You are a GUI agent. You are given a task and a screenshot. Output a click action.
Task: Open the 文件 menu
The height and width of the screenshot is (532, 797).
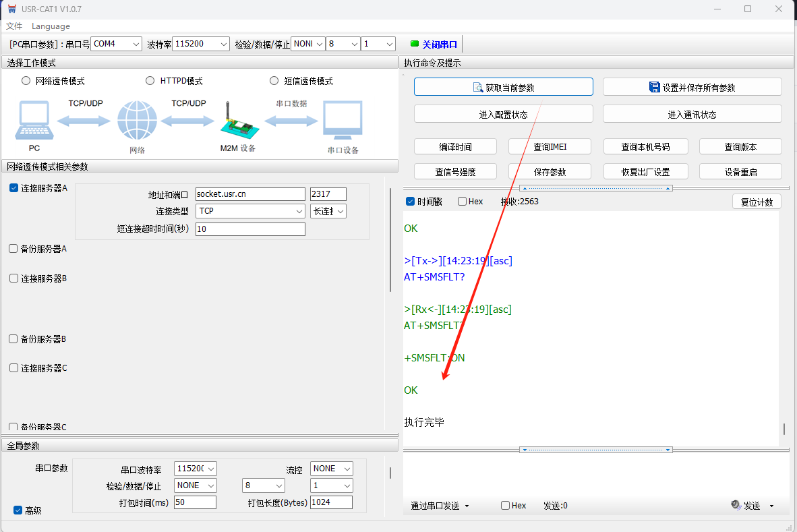click(x=14, y=26)
